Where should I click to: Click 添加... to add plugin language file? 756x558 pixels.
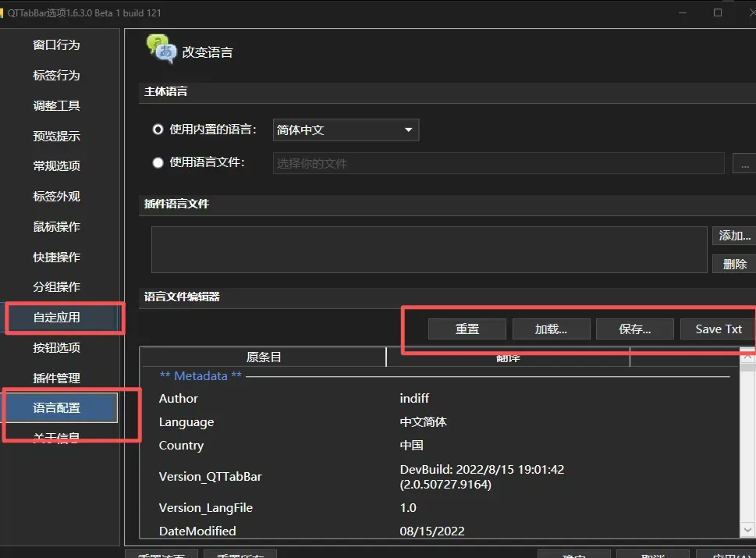pyautogui.click(x=734, y=236)
